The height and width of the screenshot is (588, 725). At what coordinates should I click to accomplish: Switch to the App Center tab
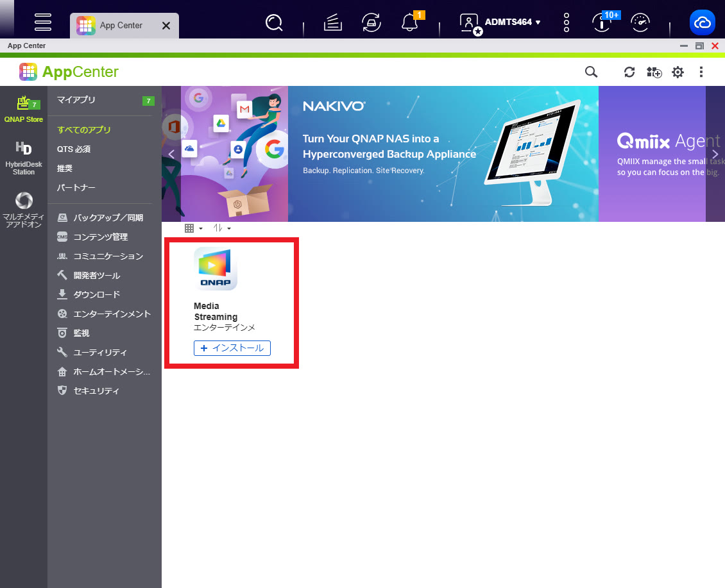coord(120,26)
